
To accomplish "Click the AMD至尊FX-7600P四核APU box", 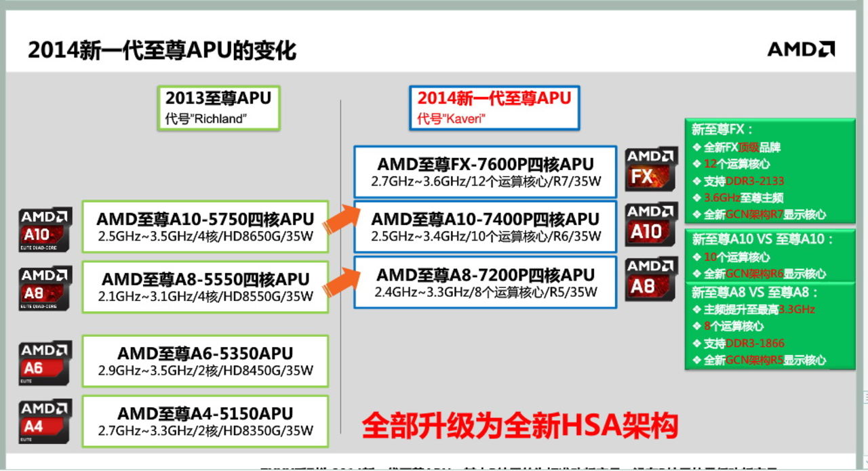I will (486, 172).
